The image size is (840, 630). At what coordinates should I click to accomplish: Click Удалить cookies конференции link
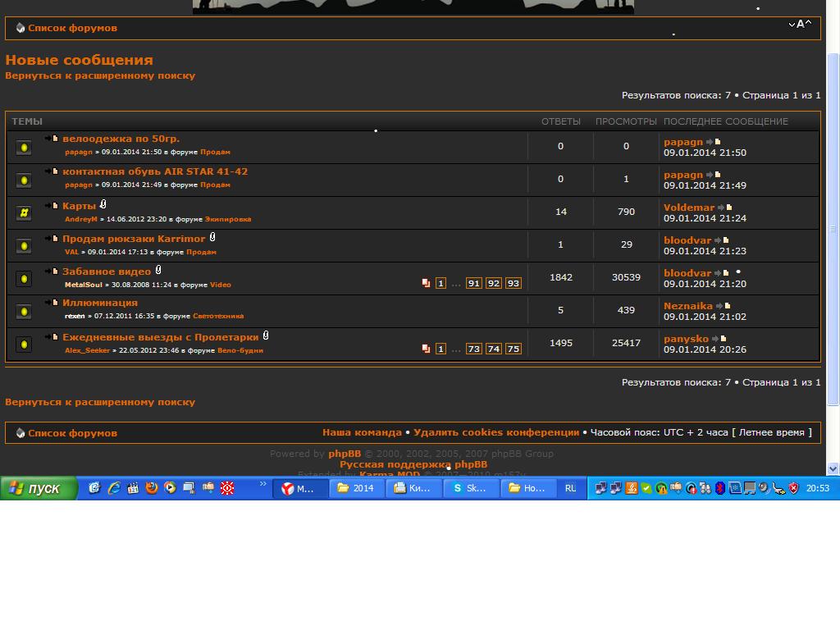[x=495, y=432]
